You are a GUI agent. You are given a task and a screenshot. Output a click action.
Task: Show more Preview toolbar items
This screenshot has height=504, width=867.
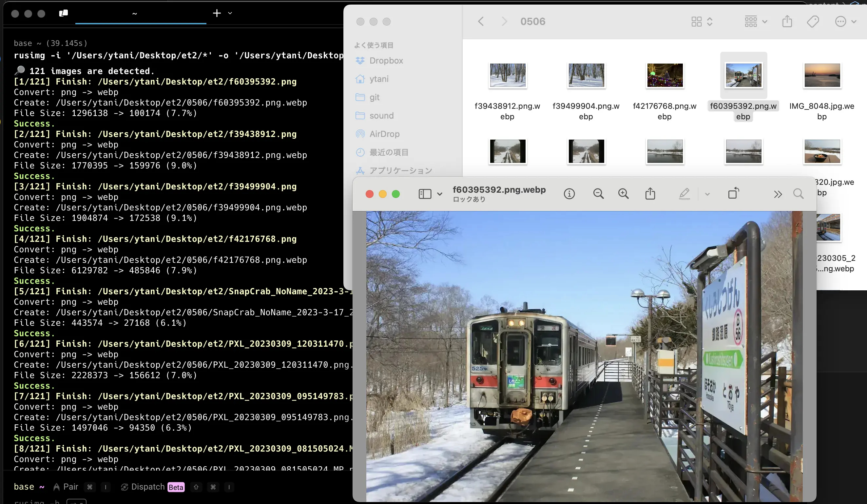tap(778, 194)
